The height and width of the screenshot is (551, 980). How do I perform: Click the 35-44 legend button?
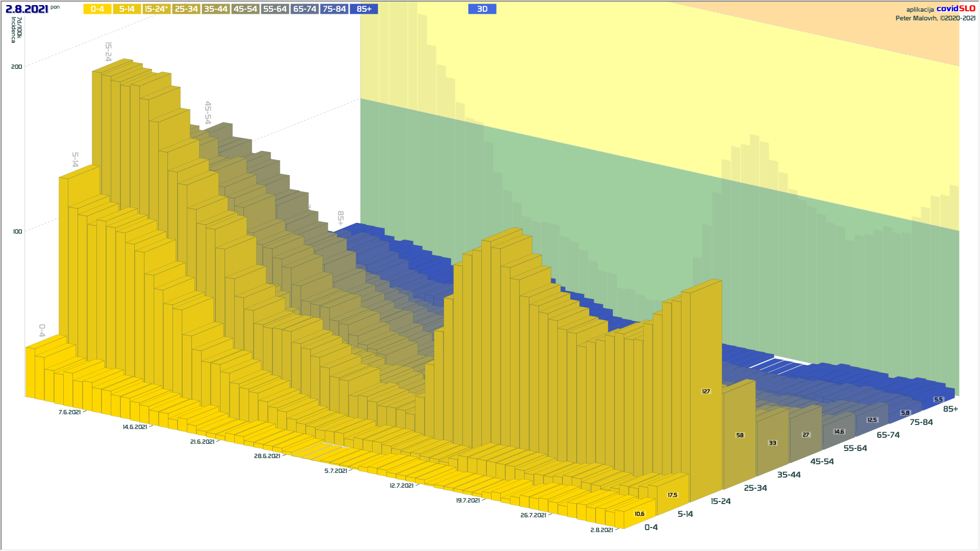click(216, 9)
